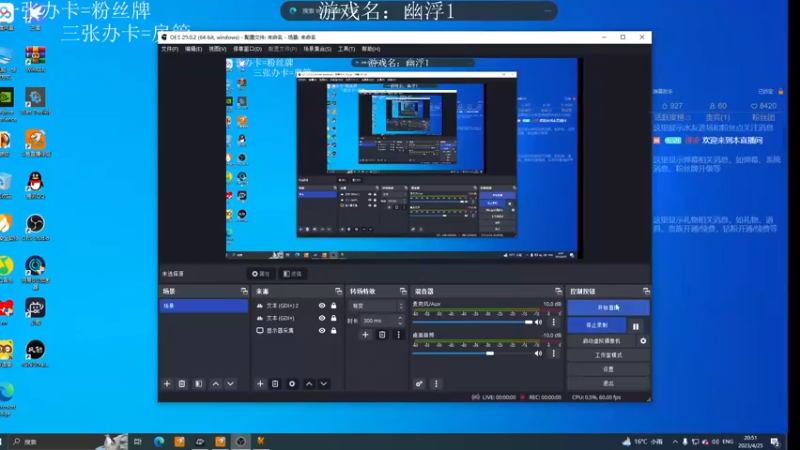Click the 停止录制 stop recording button

click(x=597, y=326)
